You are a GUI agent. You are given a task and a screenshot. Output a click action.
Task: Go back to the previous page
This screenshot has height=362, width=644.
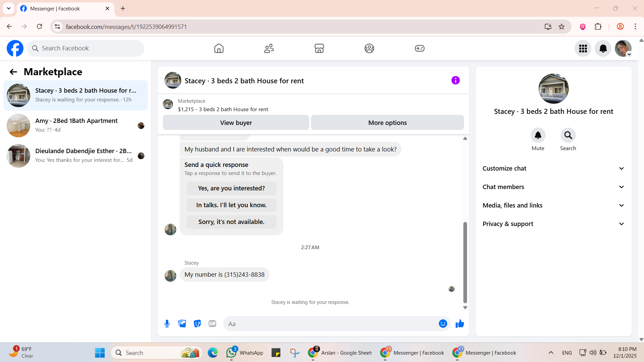point(9,27)
